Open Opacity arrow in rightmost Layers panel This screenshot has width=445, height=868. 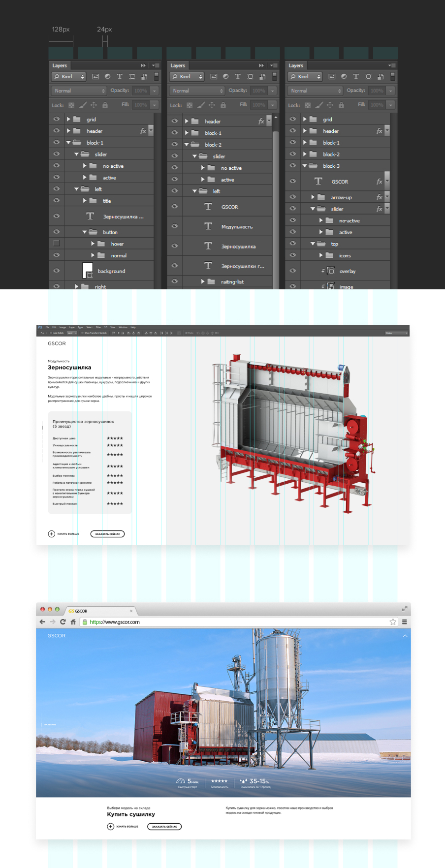coord(391,91)
